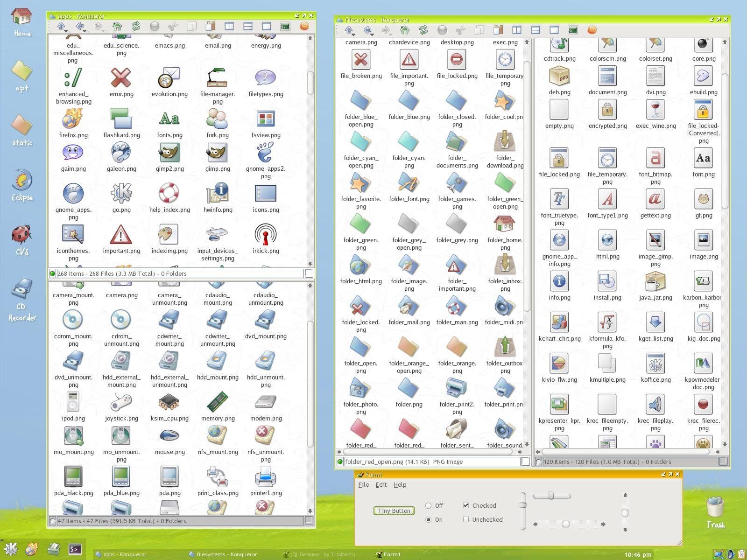Click Home toolbar icon in apps Konqueror window
Image resolution: width=747 pixels, height=560 pixels.
pyautogui.click(x=117, y=27)
